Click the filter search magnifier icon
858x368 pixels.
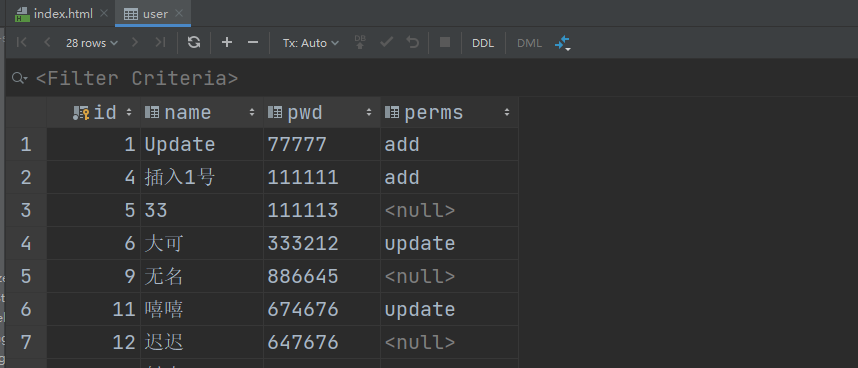[19, 78]
